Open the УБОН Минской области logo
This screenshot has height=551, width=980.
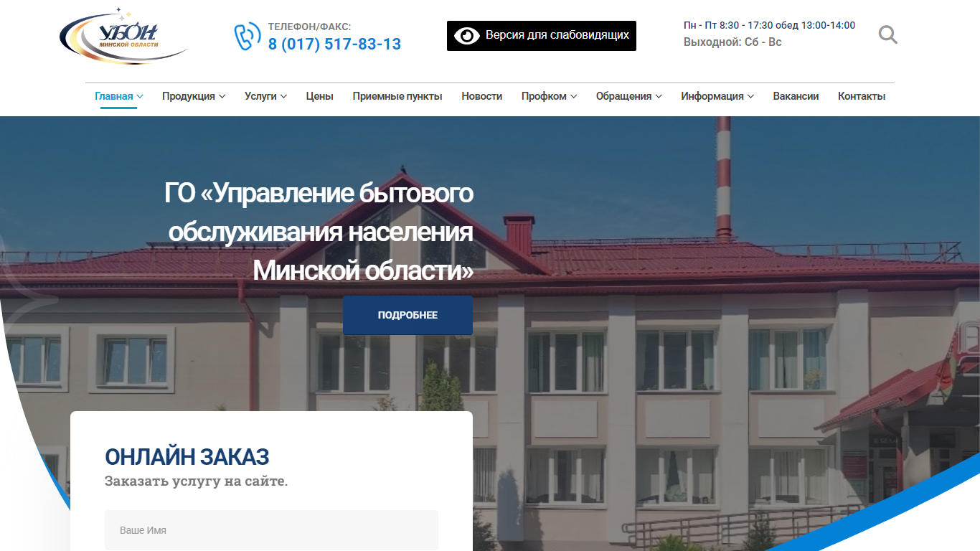point(123,36)
